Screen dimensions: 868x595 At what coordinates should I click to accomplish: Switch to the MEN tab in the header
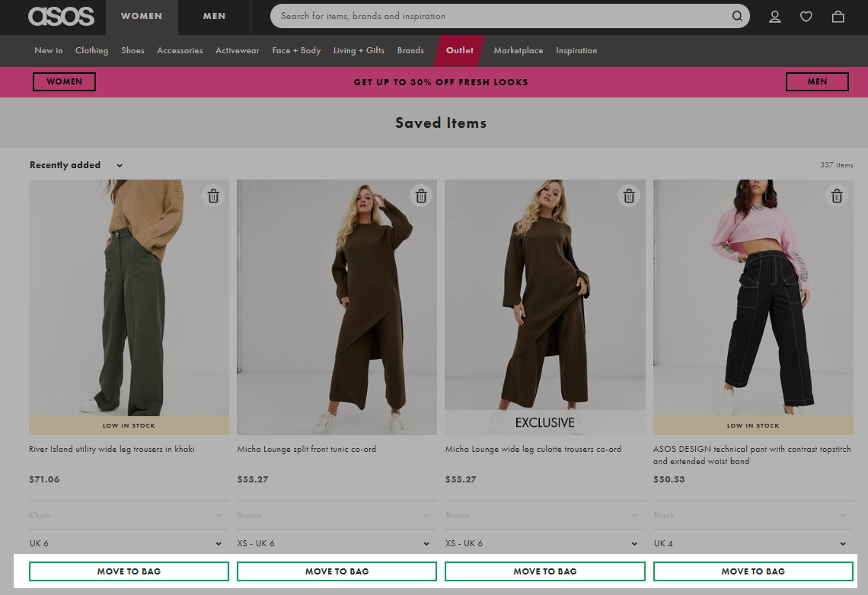pyautogui.click(x=214, y=16)
